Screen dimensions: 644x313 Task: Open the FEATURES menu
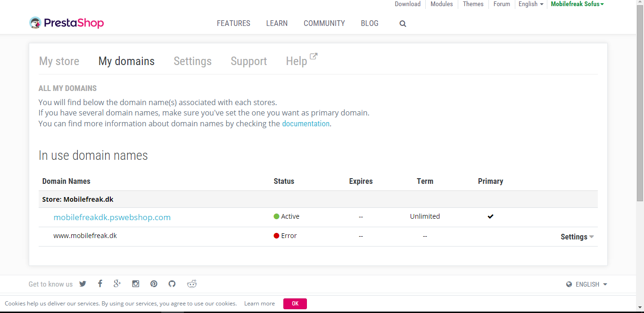[x=233, y=23]
